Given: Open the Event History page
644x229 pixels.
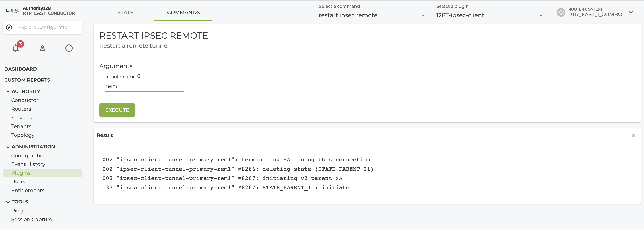Looking at the screenshot, I should (x=28, y=164).
